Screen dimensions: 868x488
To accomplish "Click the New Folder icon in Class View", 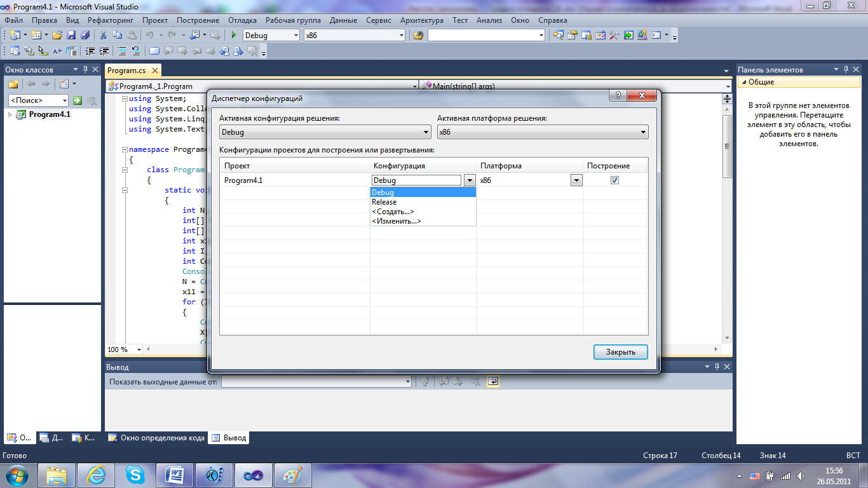I will tap(13, 83).
